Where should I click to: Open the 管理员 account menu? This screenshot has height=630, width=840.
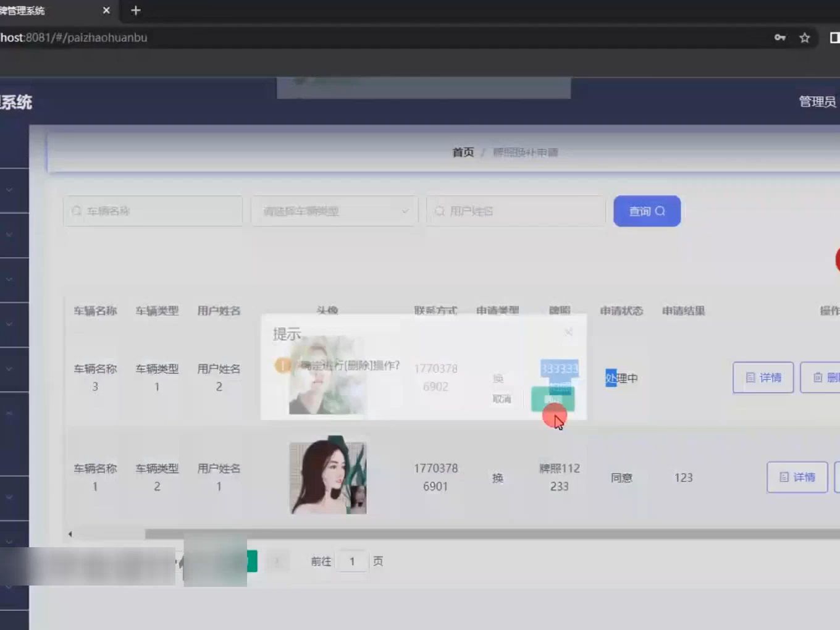click(x=817, y=102)
